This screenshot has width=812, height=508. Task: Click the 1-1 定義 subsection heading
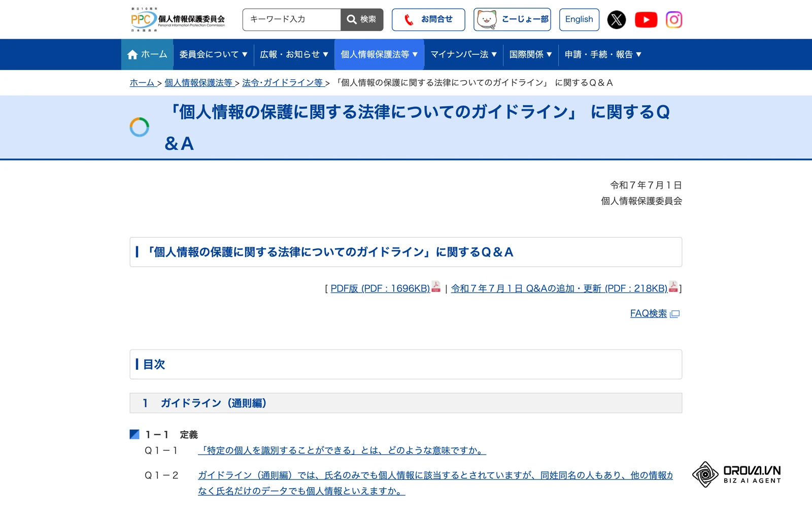click(x=172, y=435)
